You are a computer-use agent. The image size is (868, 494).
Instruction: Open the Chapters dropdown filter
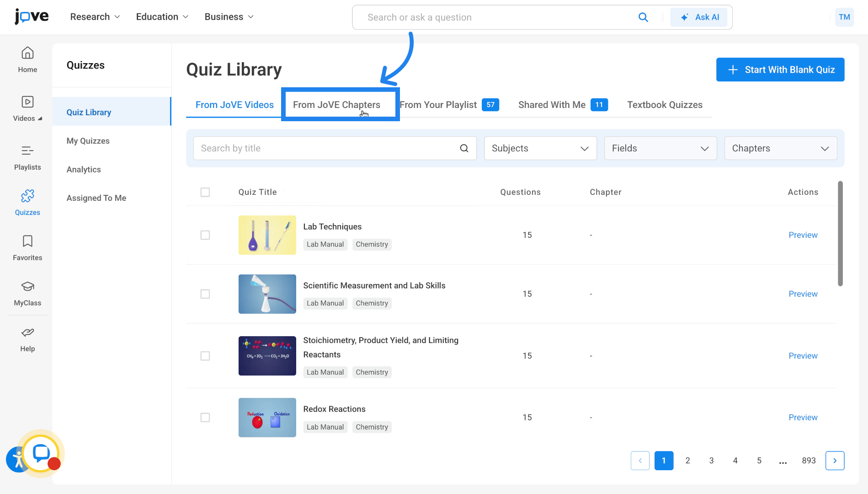(x=780, y=148)
